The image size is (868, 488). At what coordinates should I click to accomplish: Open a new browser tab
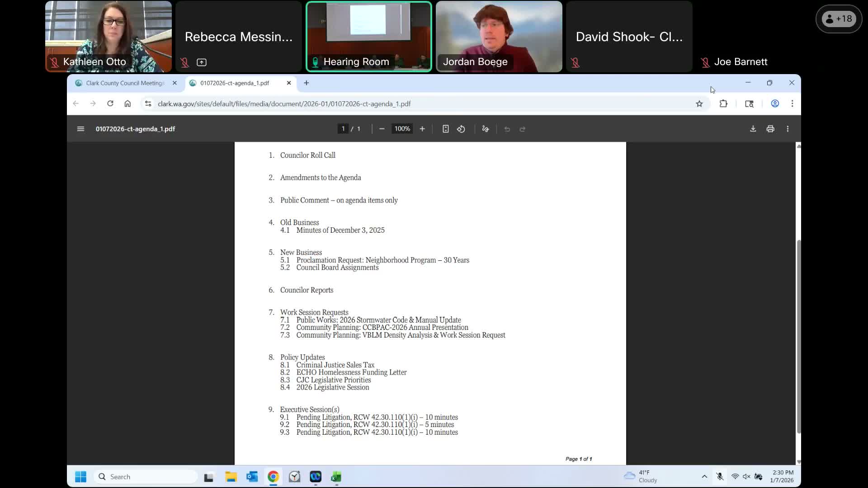click(307, 83)
